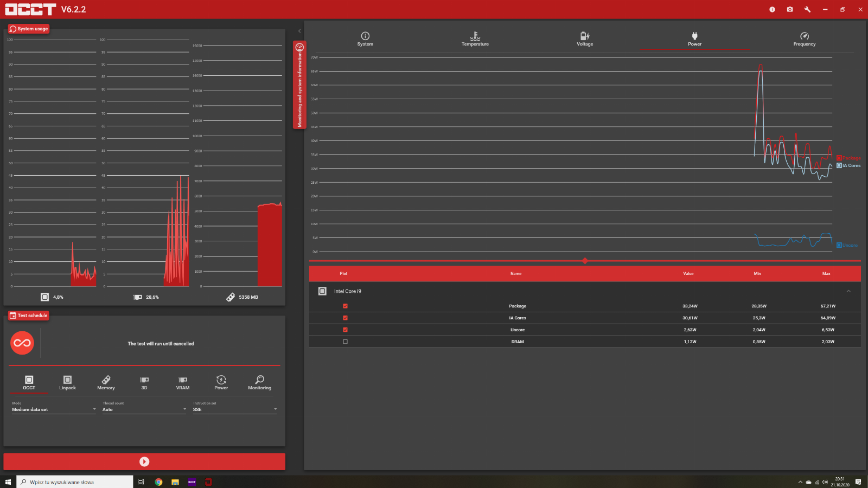Click the OCCT taskbar icon
Screen dimensions: 868x488
pyautogui.click(x=208, y=481)
